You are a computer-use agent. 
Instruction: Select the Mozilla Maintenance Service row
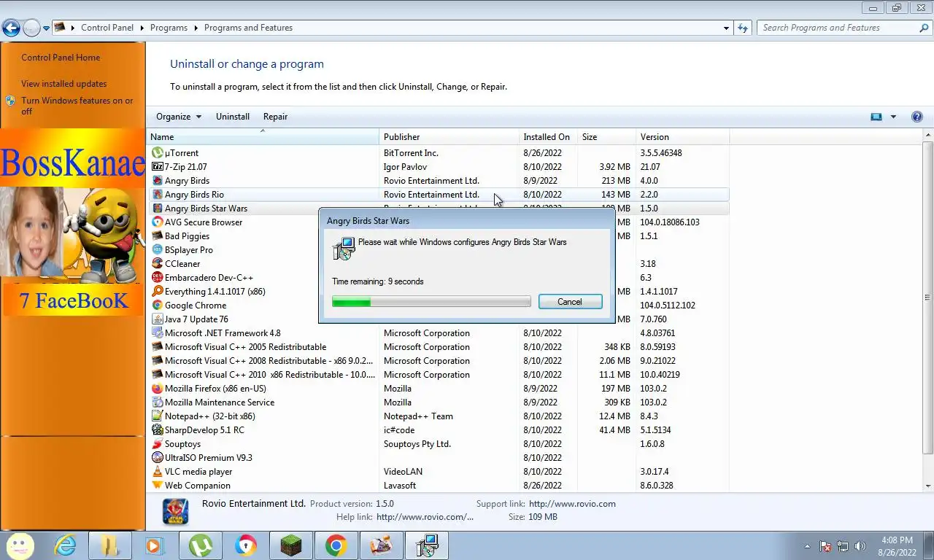tap(438, 402)
